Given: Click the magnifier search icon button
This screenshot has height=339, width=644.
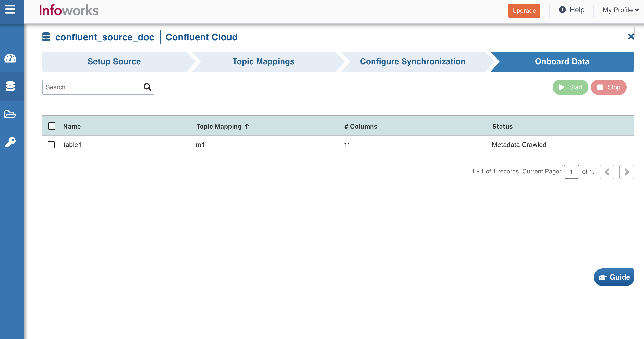Looking at the screenshot, I should point(148,87).
